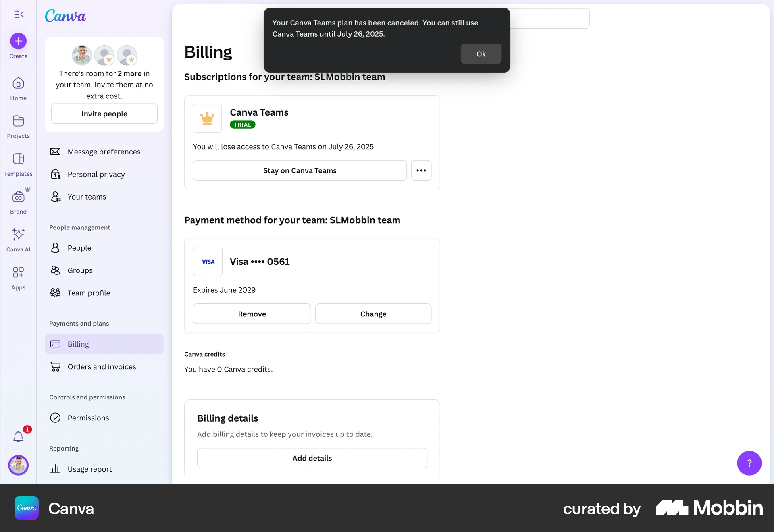This screenshot has height=532, width=774.
Task: Select Templates in the sidebar
Action: [18, 164]
